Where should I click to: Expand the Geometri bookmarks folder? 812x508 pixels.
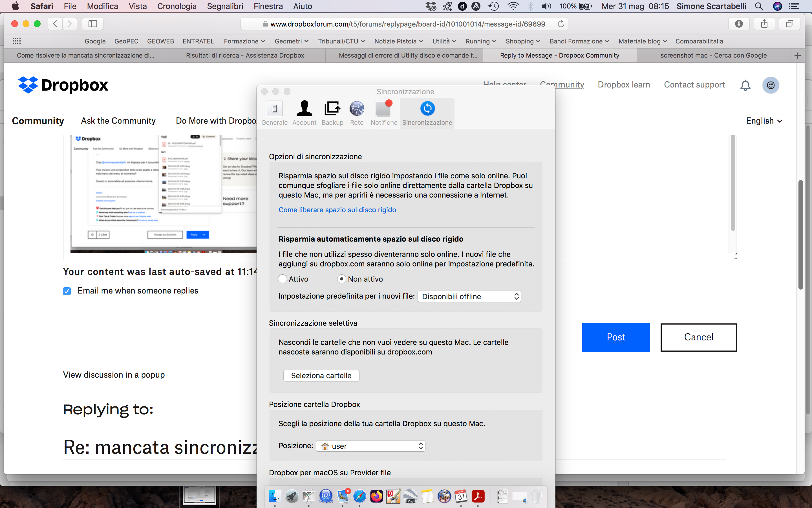tap(291, 41)
